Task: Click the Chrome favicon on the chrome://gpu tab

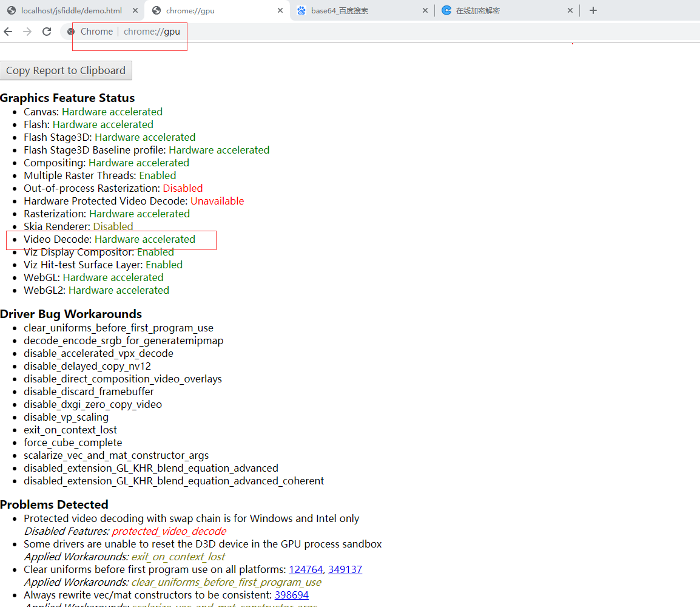Action: click(156, 10)
